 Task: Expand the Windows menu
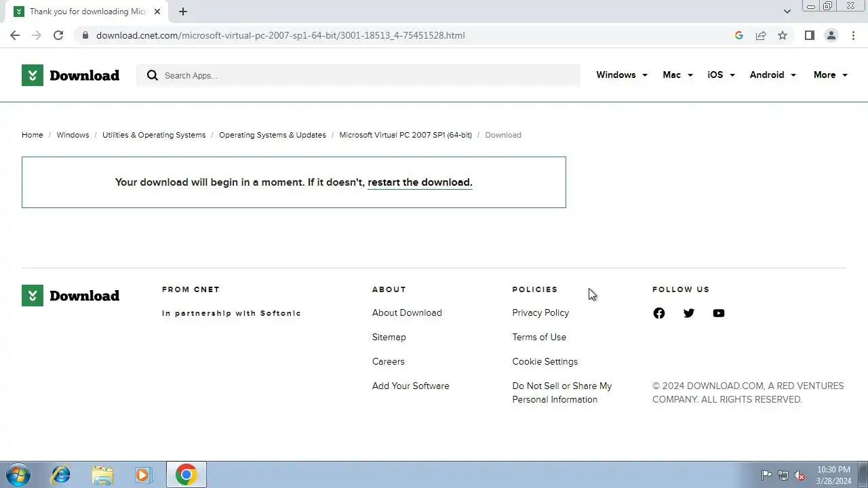pos(622,75)
